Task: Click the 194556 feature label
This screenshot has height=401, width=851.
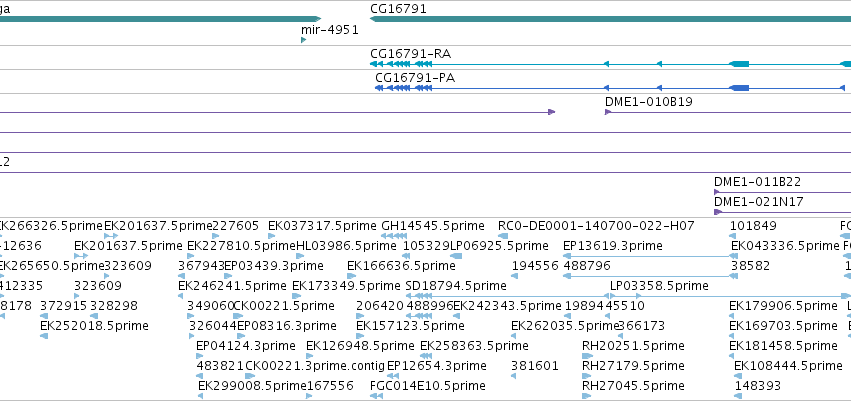Action: coord(535,266)
